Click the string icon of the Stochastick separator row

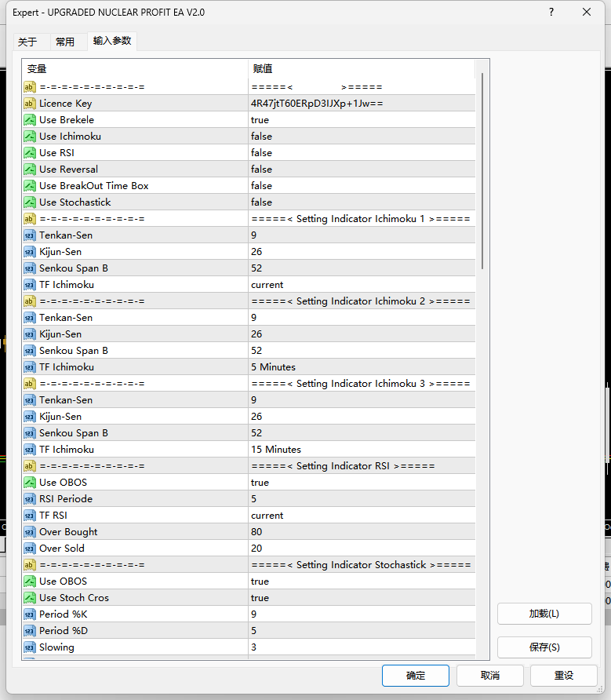point(30,565)
